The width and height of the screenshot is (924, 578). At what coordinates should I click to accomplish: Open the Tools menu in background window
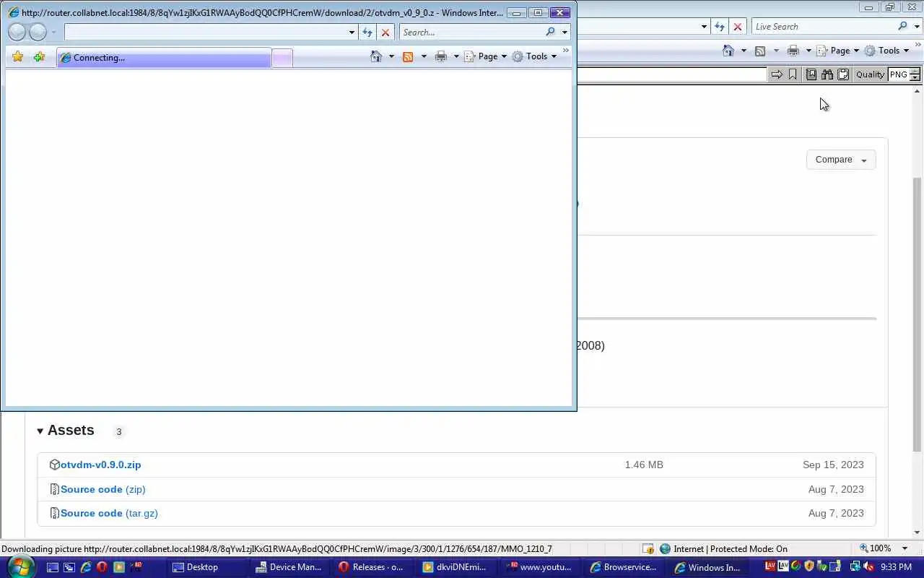[x=887, y=51]
